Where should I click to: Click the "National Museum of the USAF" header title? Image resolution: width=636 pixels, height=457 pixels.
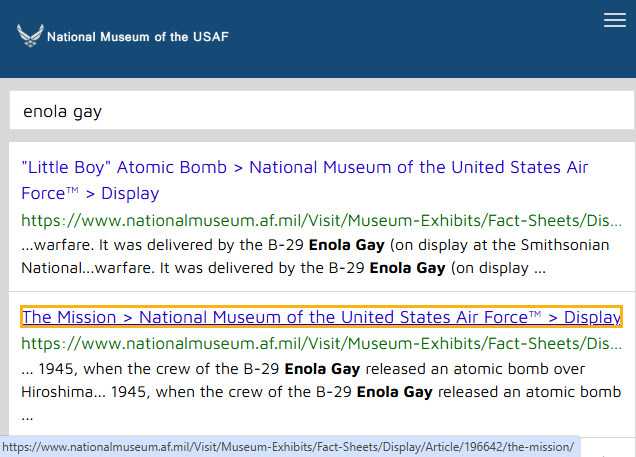pos(138,38)
